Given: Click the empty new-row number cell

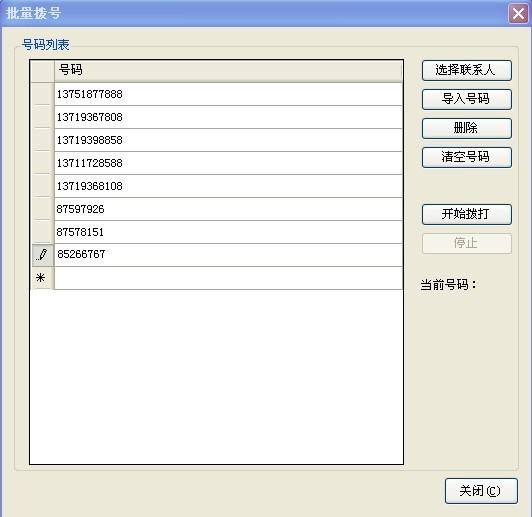Looking at the screenshot, I should pyautogui.click(x=228, y=278).
